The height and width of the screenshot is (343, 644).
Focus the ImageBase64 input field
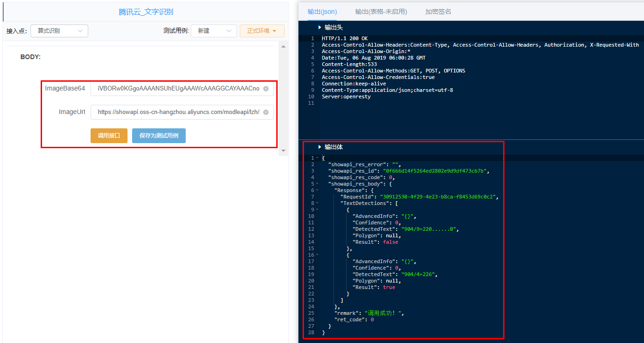[182, 89]
